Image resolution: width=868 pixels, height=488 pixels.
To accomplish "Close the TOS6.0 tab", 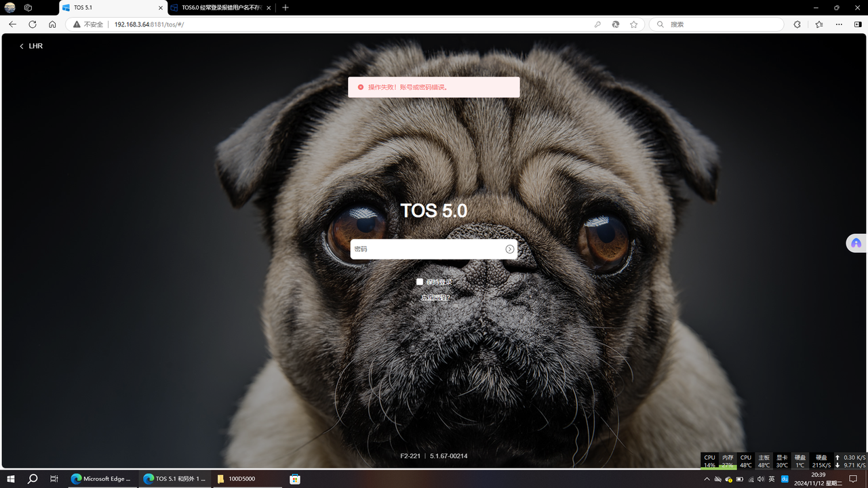I will (269, 7).
